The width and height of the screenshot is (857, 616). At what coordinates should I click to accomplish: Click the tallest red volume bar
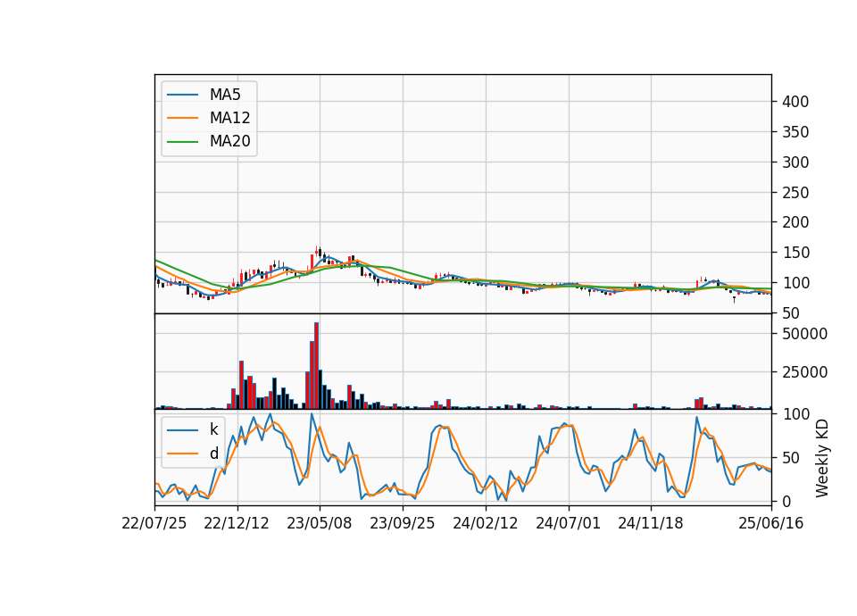pyautogui.click(x=316, y=366)
